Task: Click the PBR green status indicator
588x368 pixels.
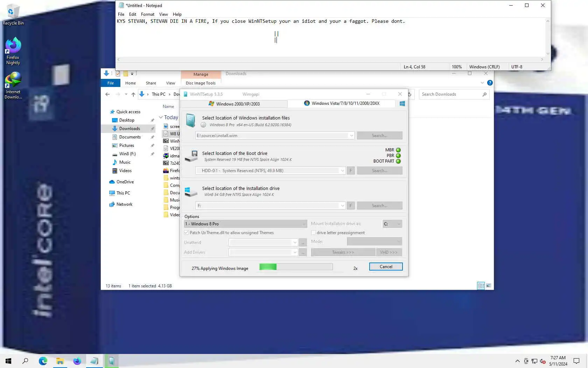Action: pyautogui.click(x=398, y=156)
